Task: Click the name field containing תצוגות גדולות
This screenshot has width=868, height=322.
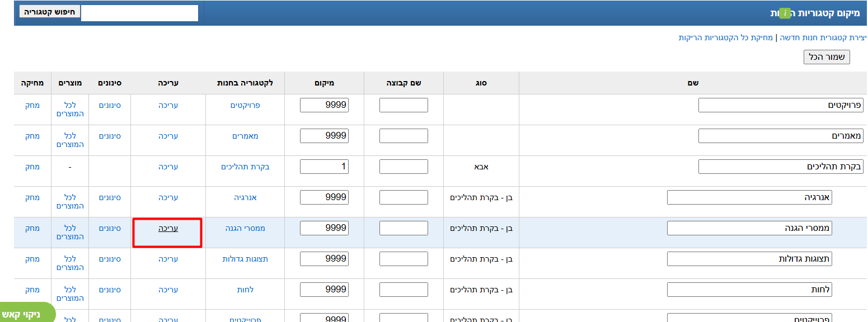Action: (749, 259)
